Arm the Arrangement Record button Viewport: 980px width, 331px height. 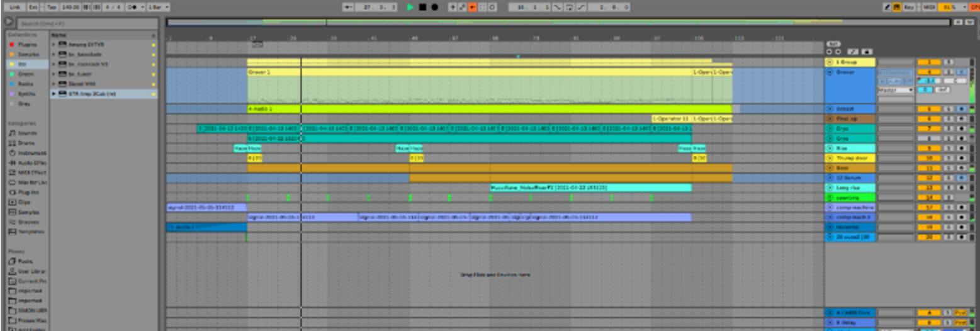pos(434,7)
